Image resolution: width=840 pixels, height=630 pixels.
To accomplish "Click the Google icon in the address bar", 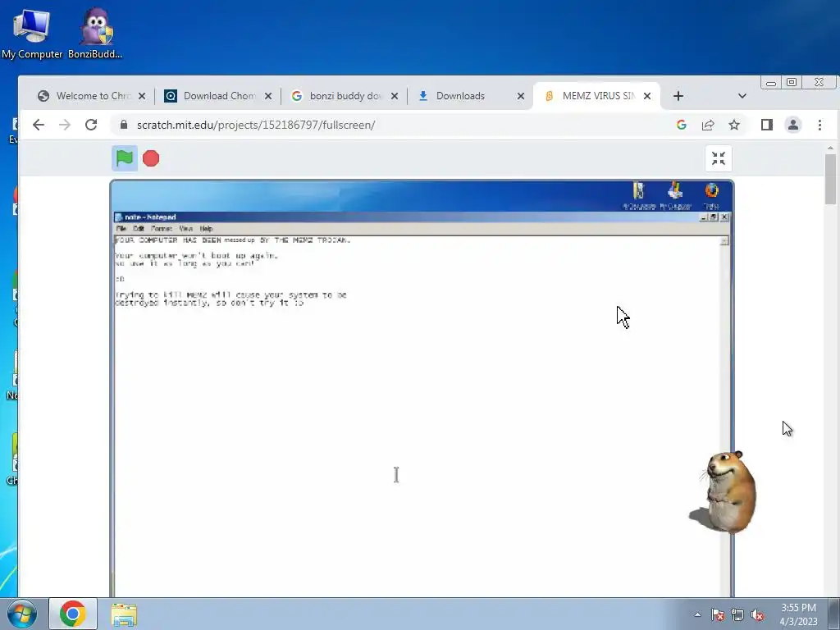I will click(x=682, y=125).
